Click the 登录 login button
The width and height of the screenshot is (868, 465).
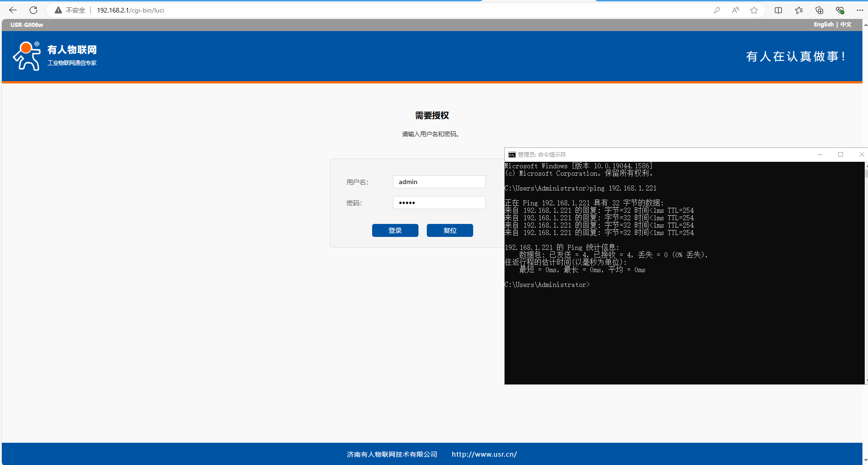[395, 230]
